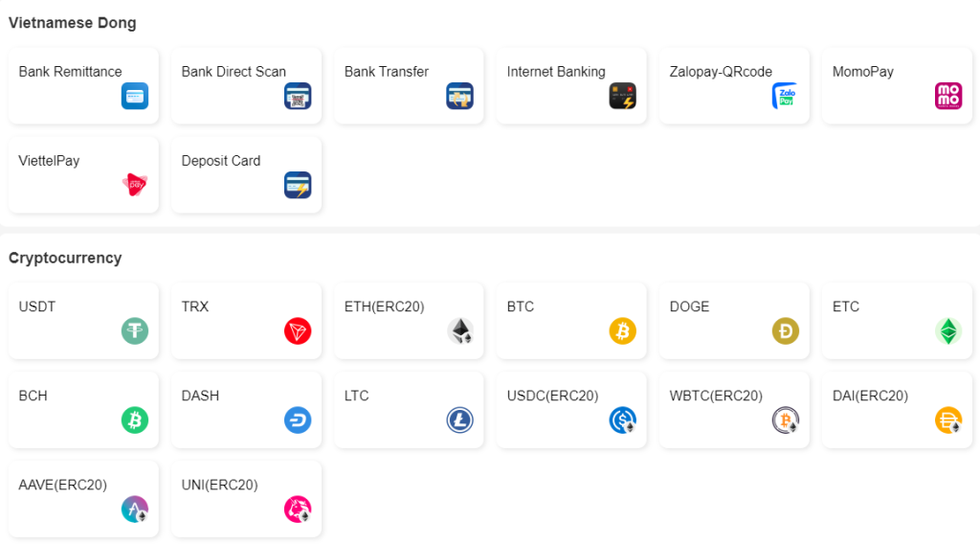Click the orange BTC Bitcoin icon
The image size is (980, 544).
(623, 331)
